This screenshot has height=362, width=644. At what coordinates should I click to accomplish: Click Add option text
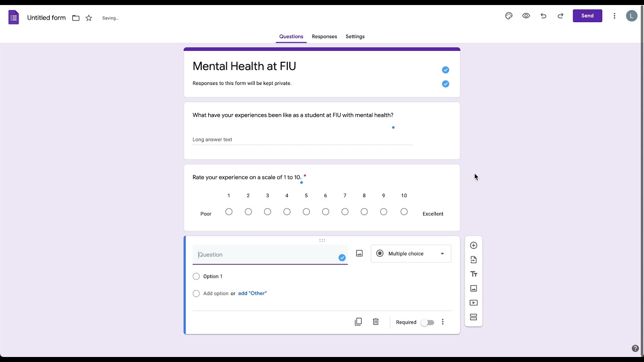point(216,294)
